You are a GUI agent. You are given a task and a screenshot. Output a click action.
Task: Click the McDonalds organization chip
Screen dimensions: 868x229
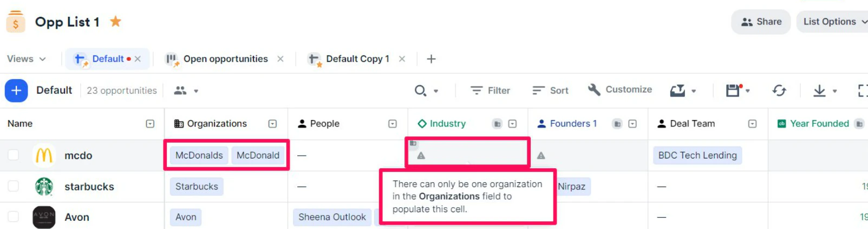199,155
